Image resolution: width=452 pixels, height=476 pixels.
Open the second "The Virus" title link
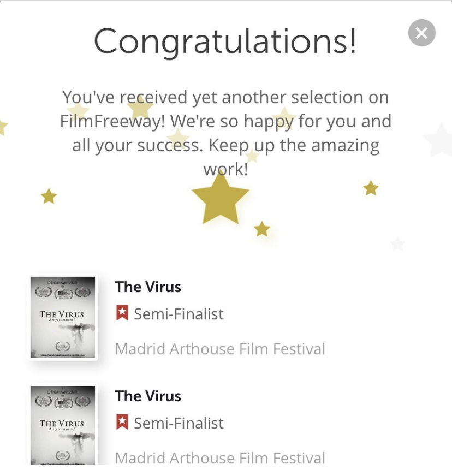pos(148,396)
